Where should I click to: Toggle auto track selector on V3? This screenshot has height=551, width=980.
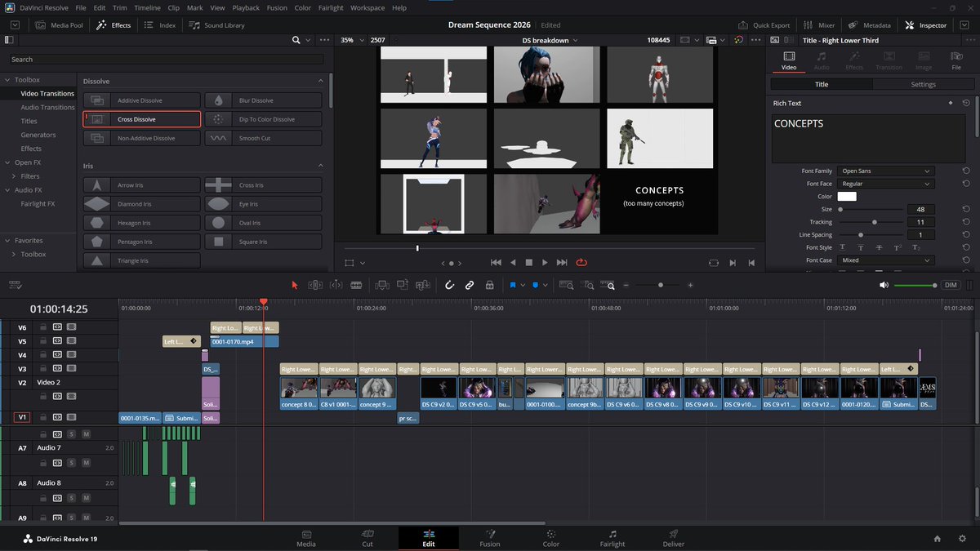57,369
